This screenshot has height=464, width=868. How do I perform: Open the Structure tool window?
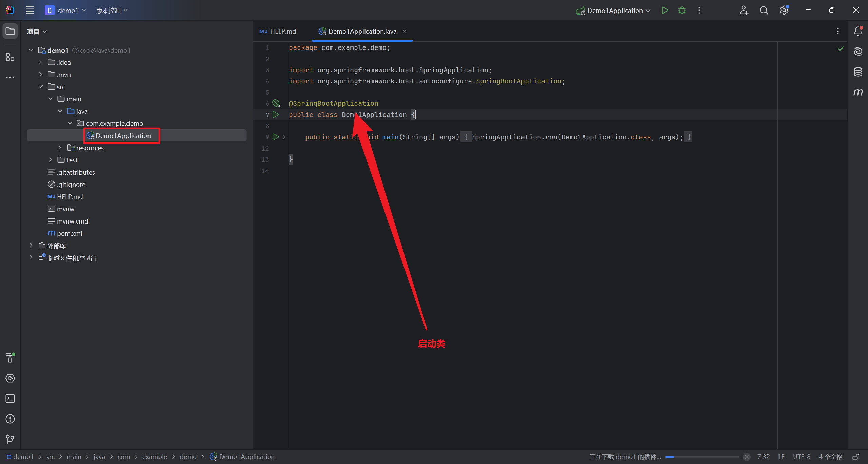(10, 57)
